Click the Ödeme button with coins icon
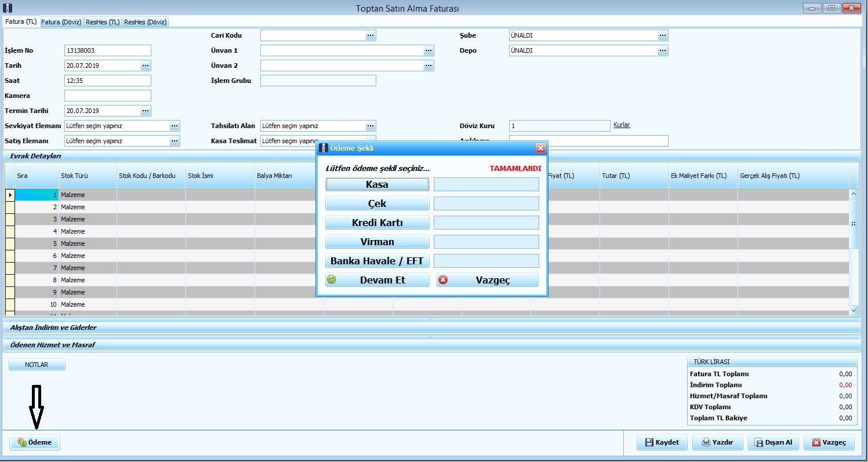 (35, 442)
